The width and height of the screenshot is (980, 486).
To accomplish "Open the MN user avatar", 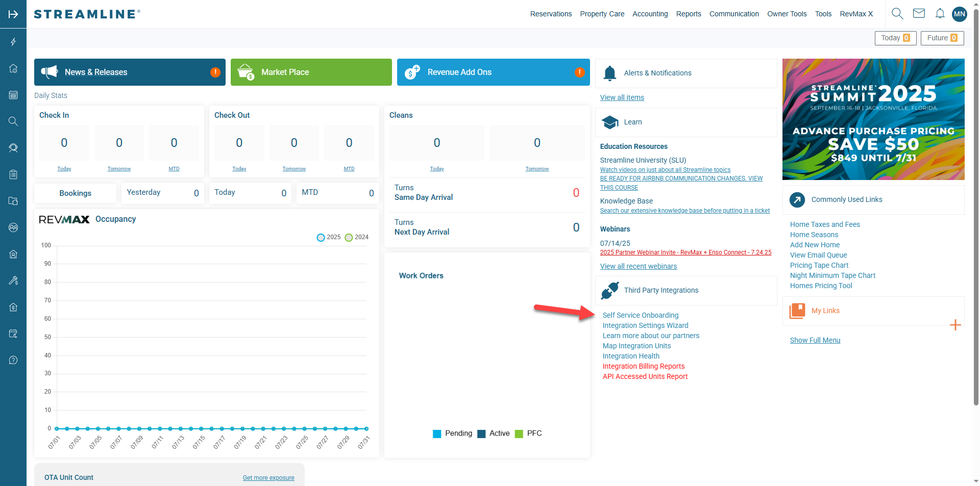I will [x=960, y=14].
